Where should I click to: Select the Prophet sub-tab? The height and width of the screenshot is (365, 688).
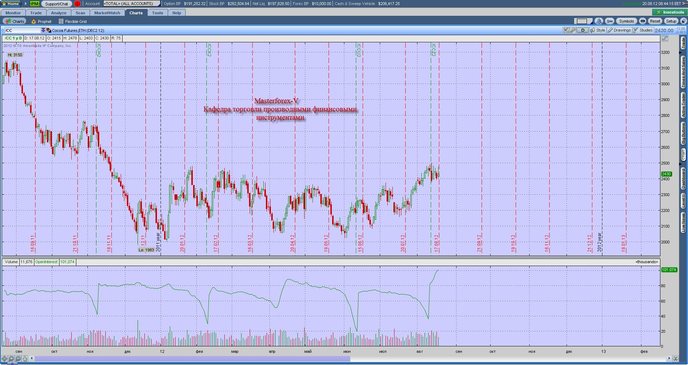[x=41, y=21]
